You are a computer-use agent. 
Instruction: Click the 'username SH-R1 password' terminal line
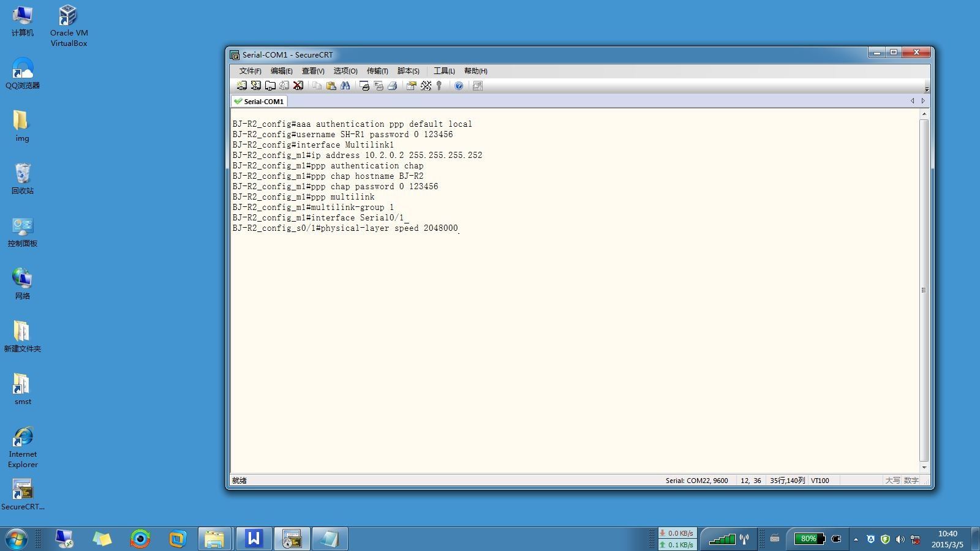tap(342, 135)
